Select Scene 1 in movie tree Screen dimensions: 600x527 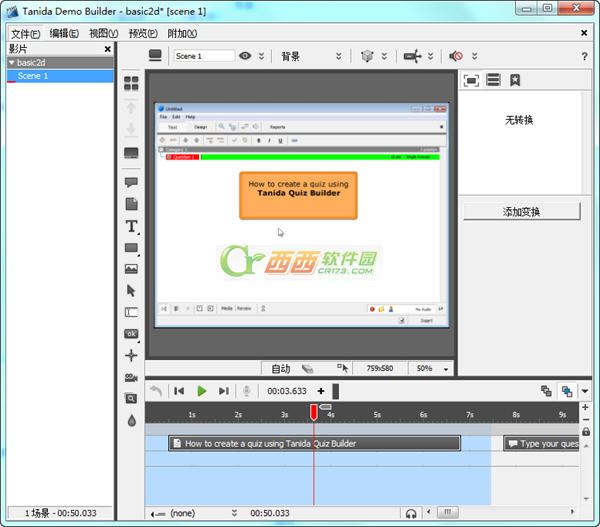click(60, 76)
